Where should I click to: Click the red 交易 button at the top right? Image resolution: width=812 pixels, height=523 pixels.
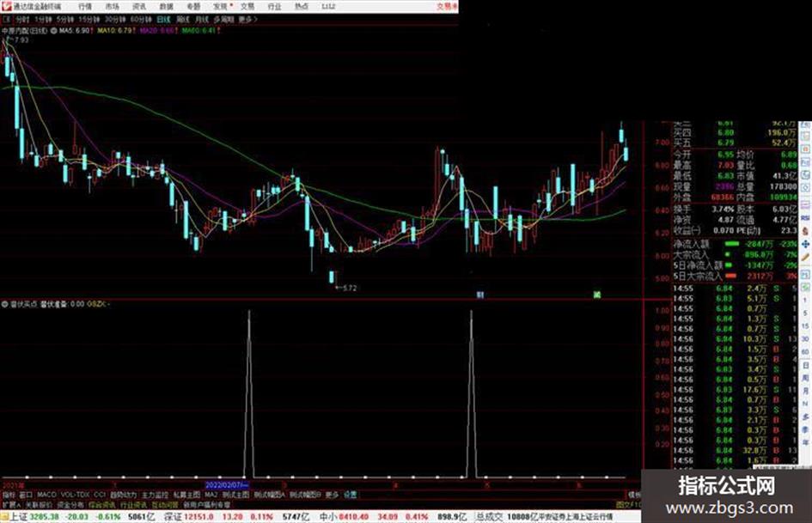(447, 7)
